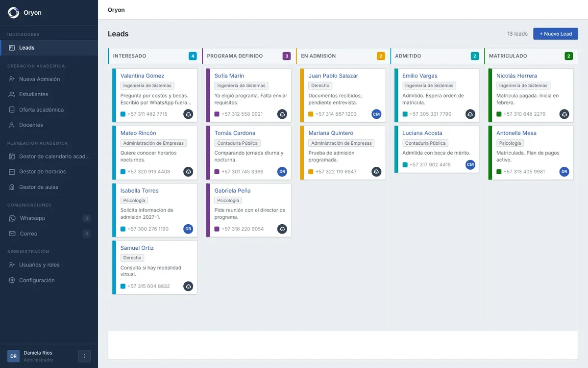The image size is (588, 368).
Task: Click DR avatar on Isabella Torres card
Action: tap(188, 229)
